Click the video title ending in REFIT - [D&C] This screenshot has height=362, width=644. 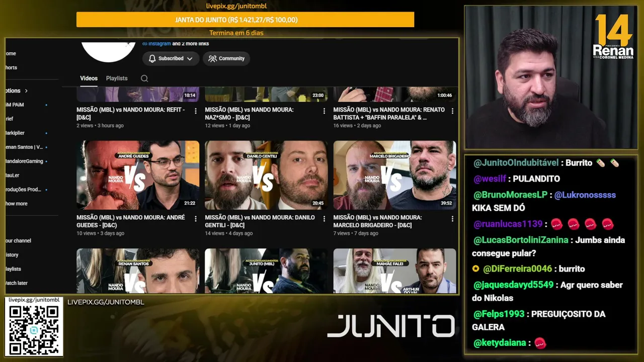[131, 114]
